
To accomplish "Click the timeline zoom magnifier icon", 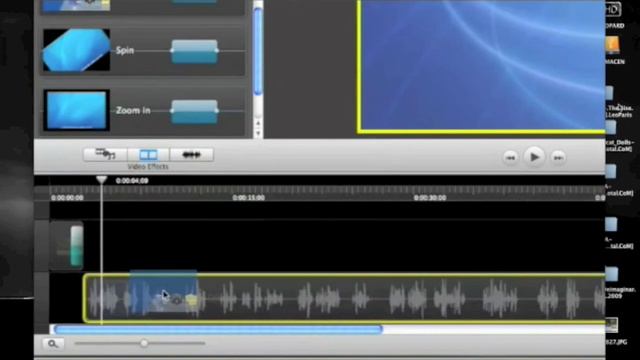I will (53, 344).
